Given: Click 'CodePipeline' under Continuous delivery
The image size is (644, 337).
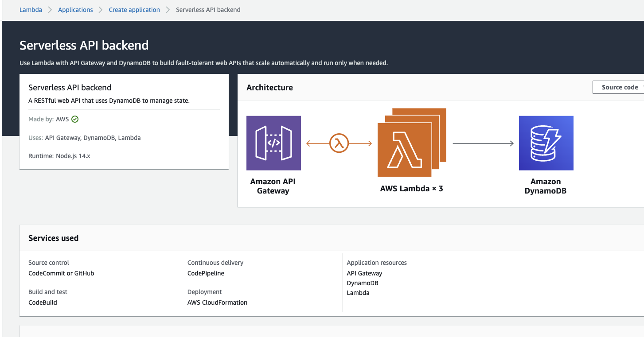Looking at the screenshot, I should [x=206, y=273].
